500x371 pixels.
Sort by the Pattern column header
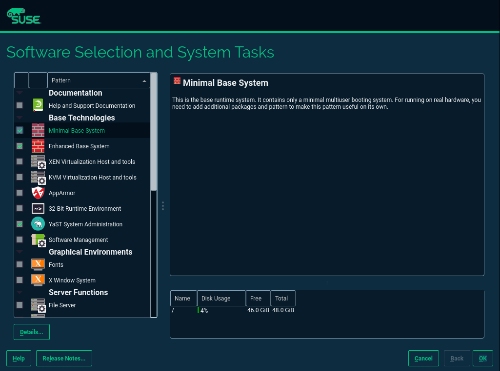click(99, 80)
